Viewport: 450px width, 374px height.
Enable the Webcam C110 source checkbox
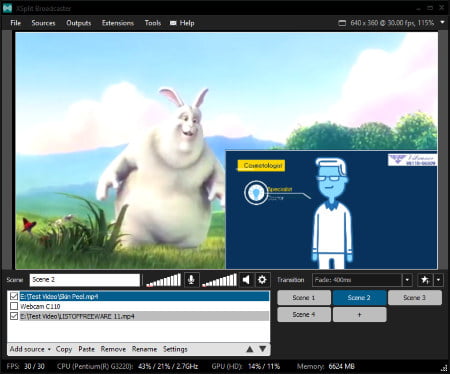14,306
